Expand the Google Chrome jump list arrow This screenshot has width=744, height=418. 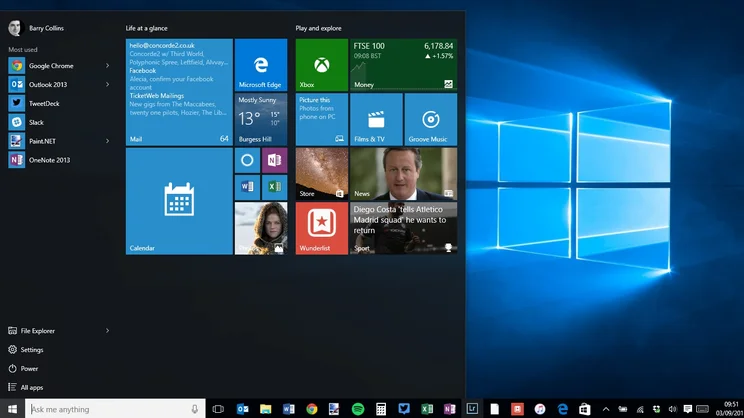[x=108, y=66]
